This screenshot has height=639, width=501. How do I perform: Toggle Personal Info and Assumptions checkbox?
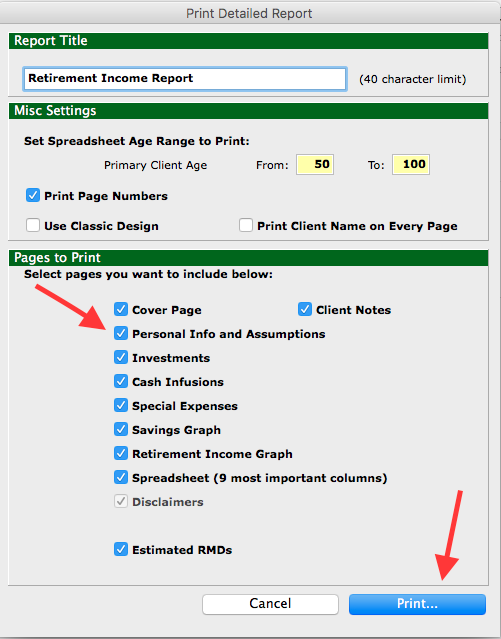click(121, 333)
